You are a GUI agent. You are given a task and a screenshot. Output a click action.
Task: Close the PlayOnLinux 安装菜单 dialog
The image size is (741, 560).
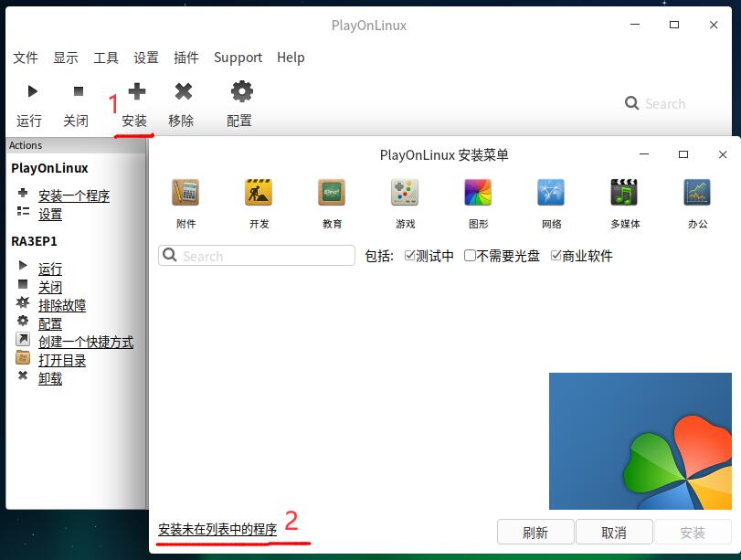[x=723, y=154]
